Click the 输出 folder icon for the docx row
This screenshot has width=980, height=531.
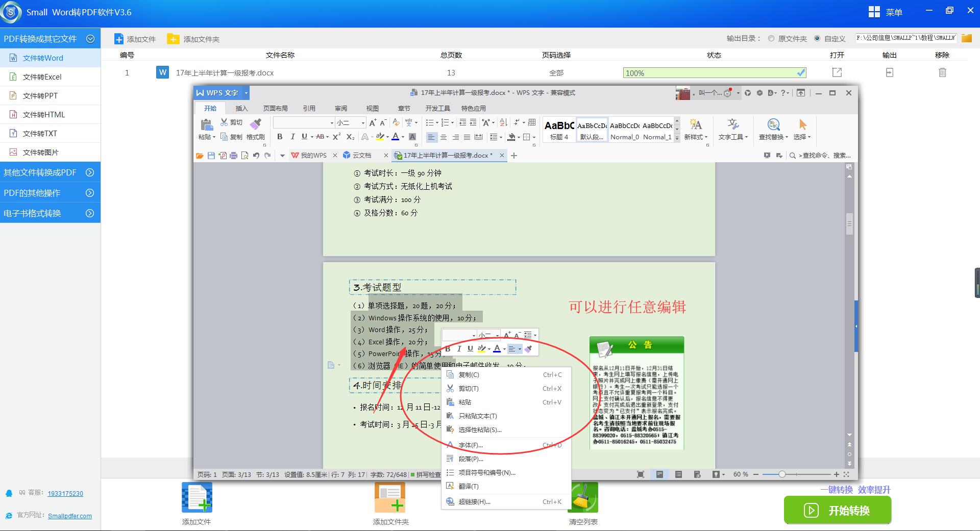[890, 72]
